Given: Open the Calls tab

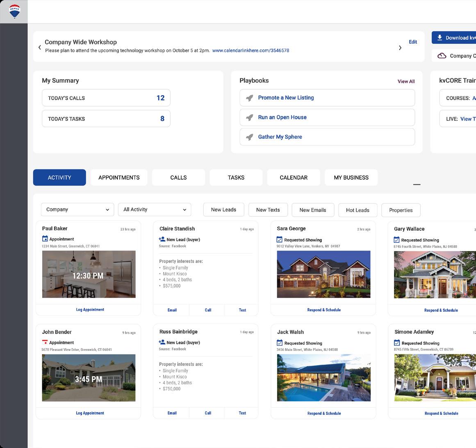Looking at the screenshot, I should [x=178, y=177].
